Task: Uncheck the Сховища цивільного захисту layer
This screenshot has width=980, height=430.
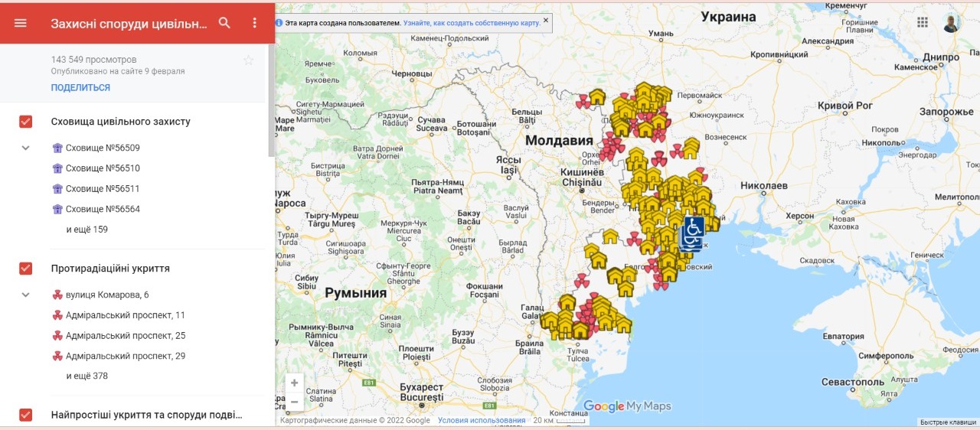Action: 25,122
